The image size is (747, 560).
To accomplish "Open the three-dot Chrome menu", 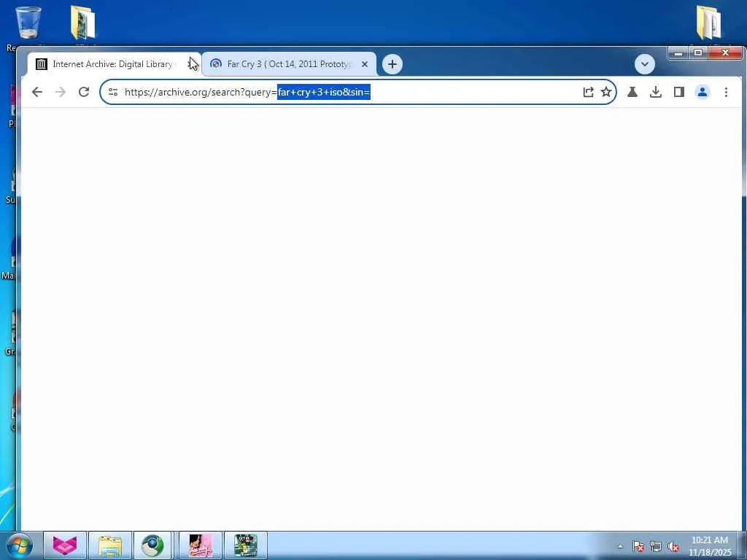I will (x=726, y=92).
